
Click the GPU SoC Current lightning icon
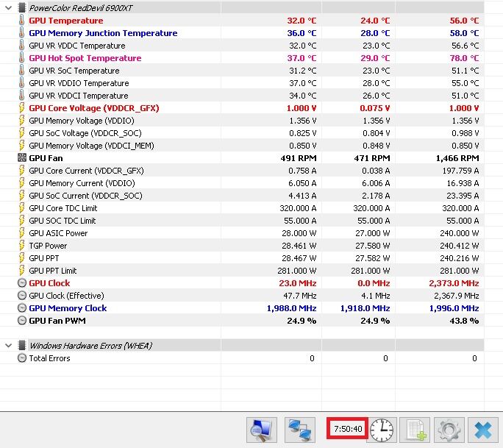pos(21,196)
